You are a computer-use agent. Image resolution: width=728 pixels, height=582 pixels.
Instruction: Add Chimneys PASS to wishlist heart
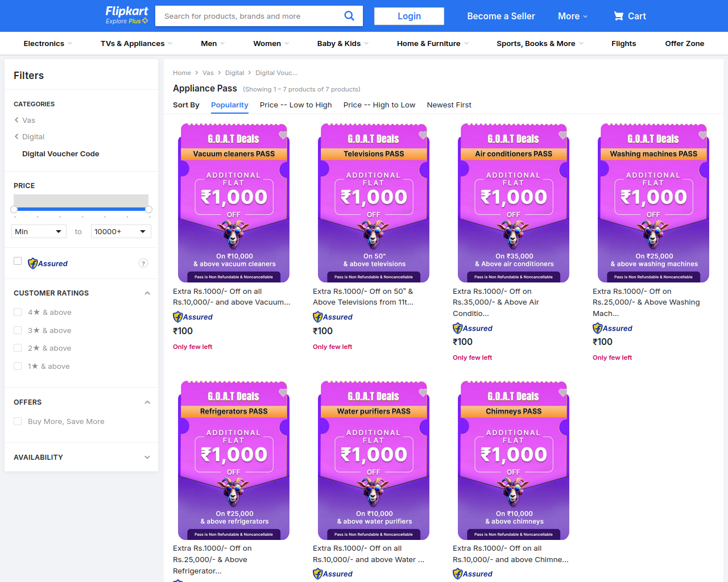tap(562, 393)
